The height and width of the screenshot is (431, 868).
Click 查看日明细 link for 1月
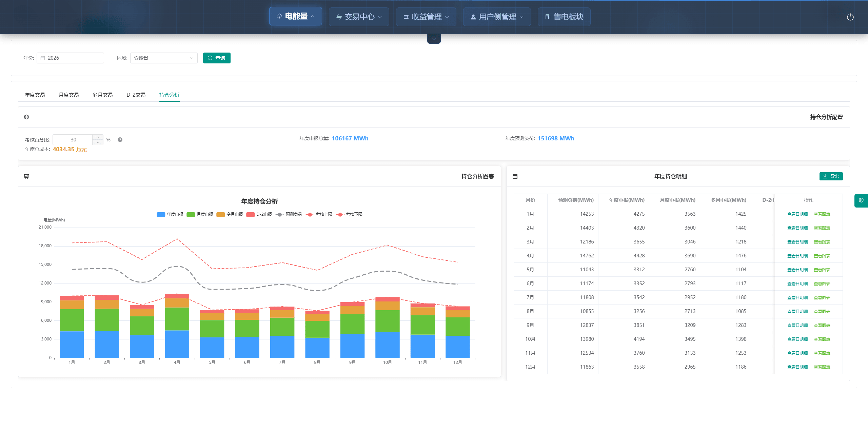coord(797,214)
